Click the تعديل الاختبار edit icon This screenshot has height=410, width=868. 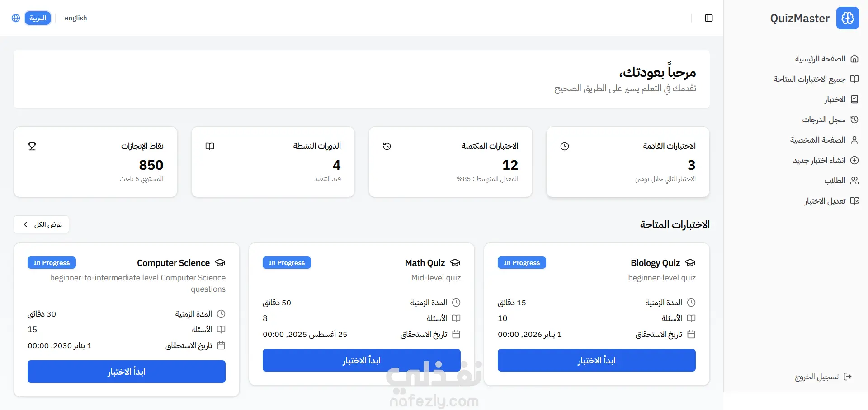pyautogui.click(x=854, y=201)
